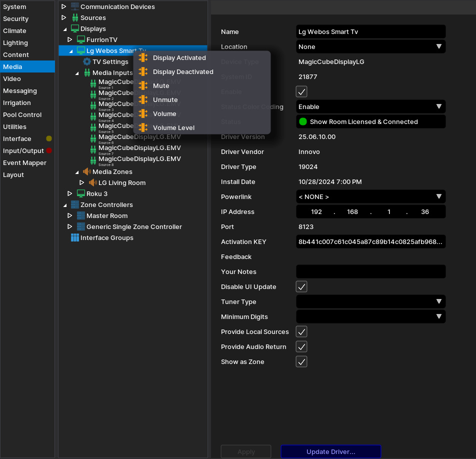Expand the Sources tree node
This screenshot has width=476, height=459.
(x=64, y=17)
